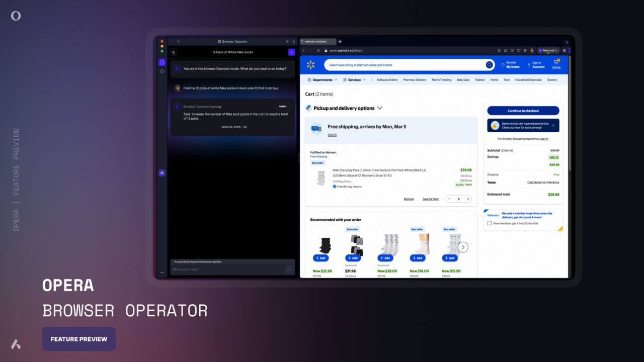The height and width of the screenshot is (362, 644).
Task: Collapse the Pickup and delivery options section
Action: (380, 108)
